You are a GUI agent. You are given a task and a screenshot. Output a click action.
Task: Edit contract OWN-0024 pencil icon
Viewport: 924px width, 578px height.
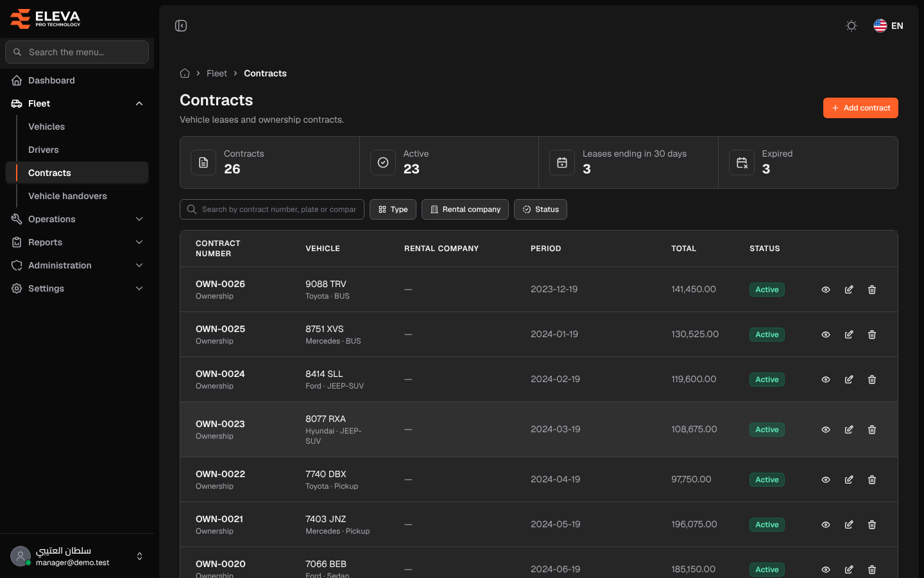coord(849,380)
